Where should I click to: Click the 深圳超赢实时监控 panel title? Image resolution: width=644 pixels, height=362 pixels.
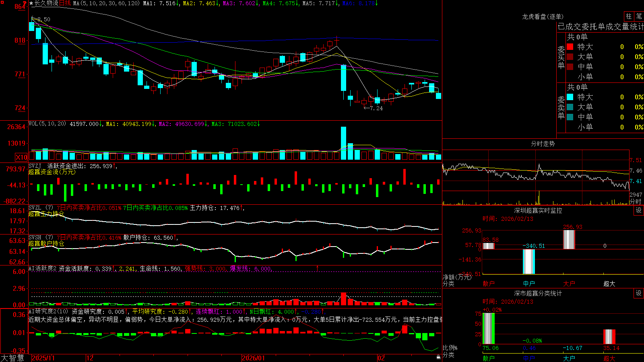point(538,210)
